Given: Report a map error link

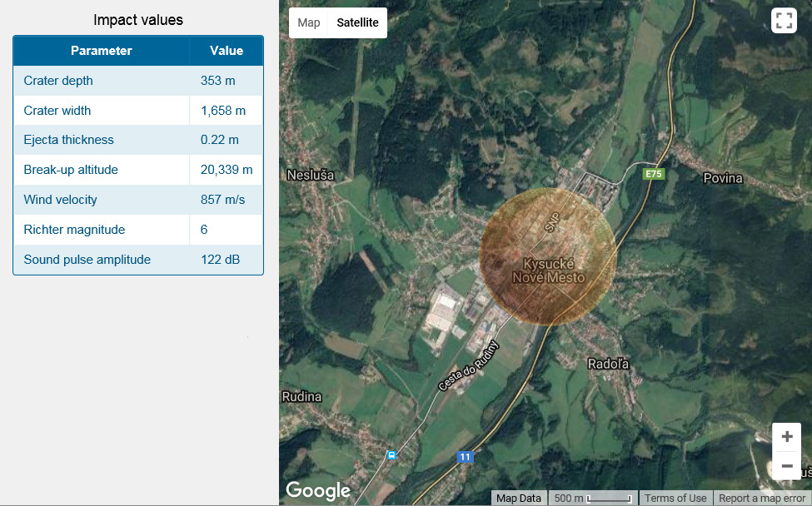Looking at the screenshot, I should tap(762, 499).
